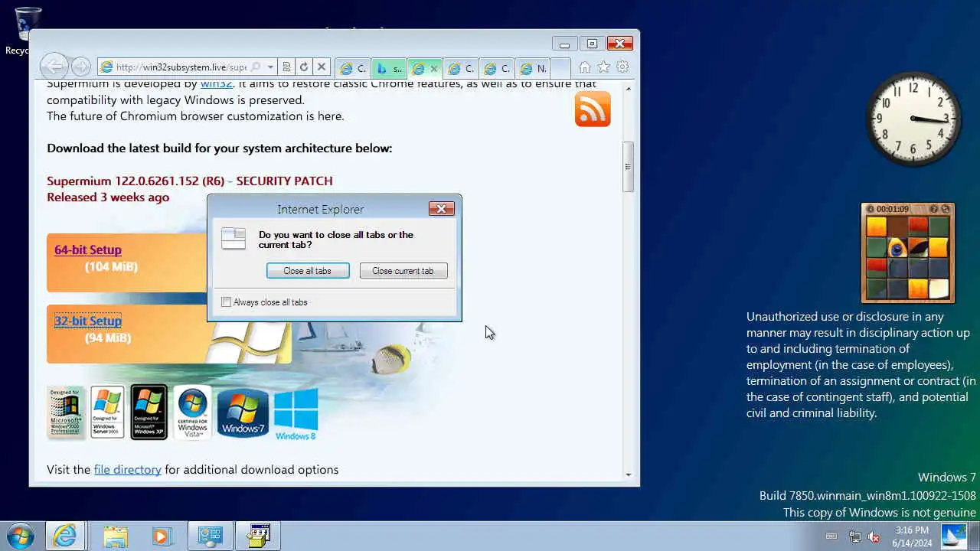Click the installer package taskbar icon

(259, 536)
